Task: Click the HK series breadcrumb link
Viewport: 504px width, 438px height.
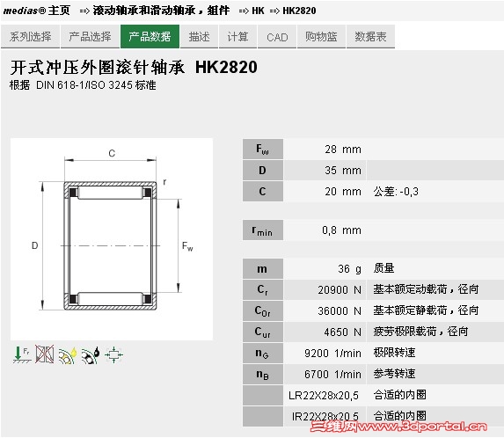Action: pos(258,11)
